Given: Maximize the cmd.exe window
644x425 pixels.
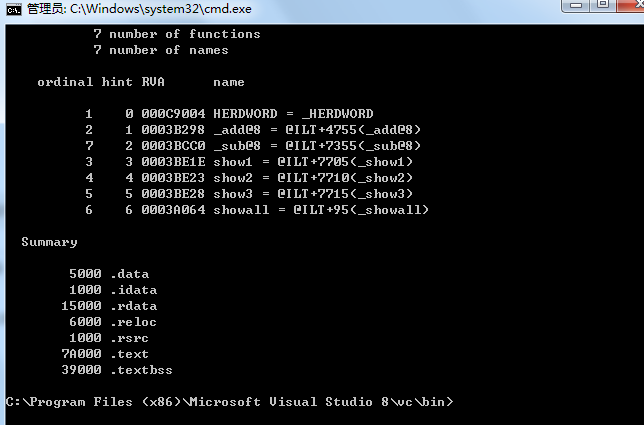Looking at the screenshot, I should (603, 5).
